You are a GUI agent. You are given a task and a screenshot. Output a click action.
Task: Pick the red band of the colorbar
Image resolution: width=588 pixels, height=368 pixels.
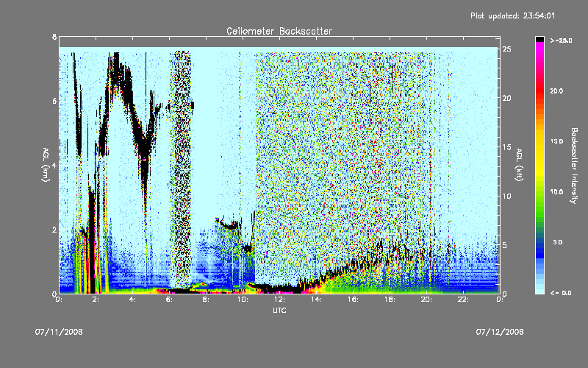539,90
